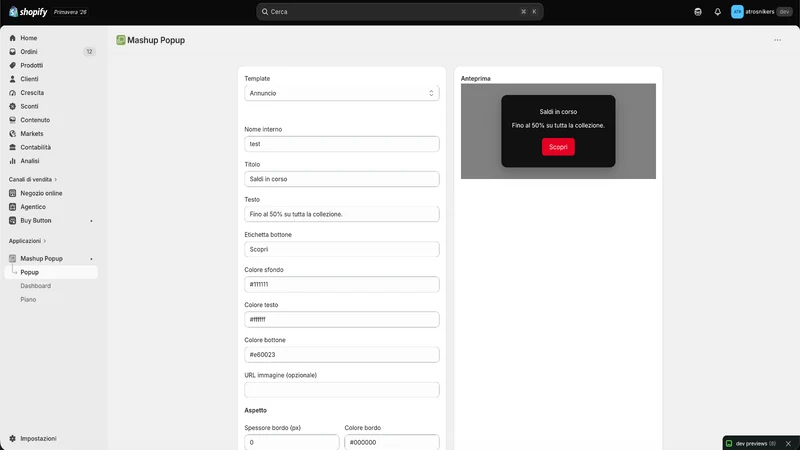
Task: Click the Colore bordo field #000000
Action: 392,442
